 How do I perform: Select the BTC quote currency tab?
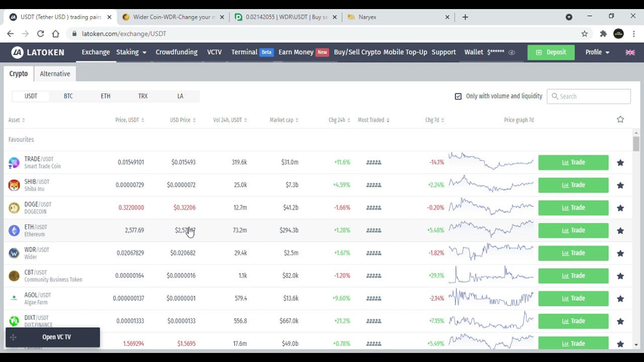(x=68, y=96)
